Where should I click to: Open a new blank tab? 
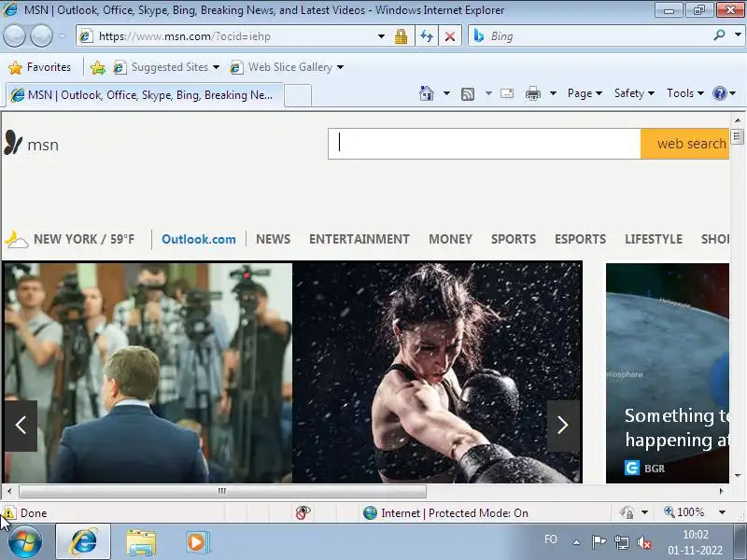click(x=298, y=96)
